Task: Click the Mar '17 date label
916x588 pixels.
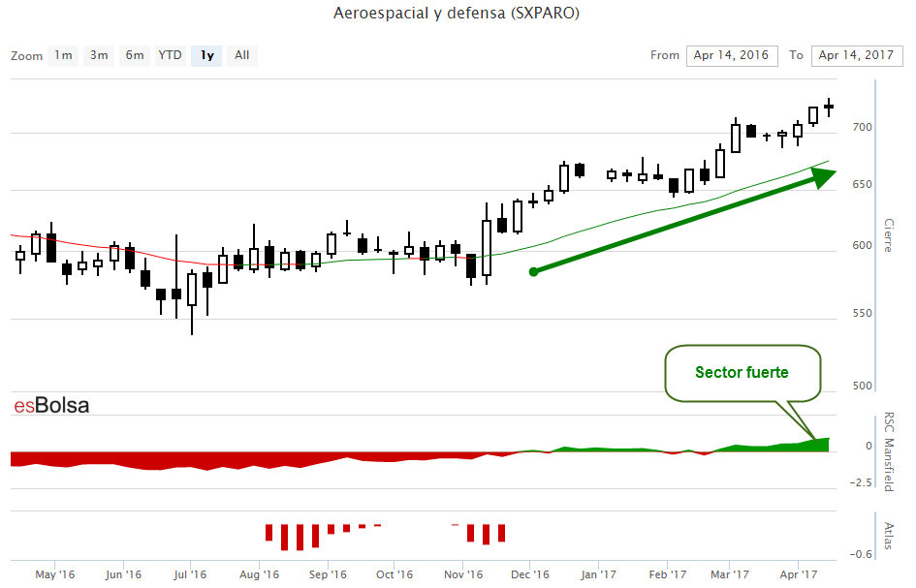Action: (x=730, y=574)
